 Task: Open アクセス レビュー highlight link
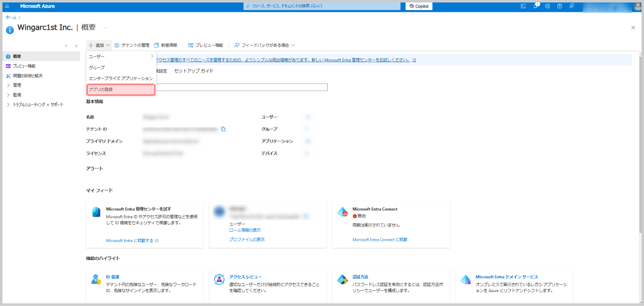(246, 277)
